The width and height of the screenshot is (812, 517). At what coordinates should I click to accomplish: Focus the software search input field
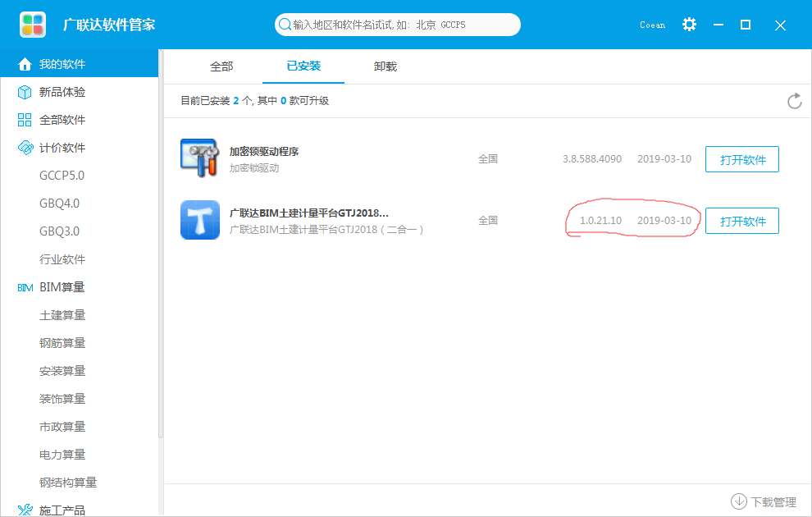(397, 25)
